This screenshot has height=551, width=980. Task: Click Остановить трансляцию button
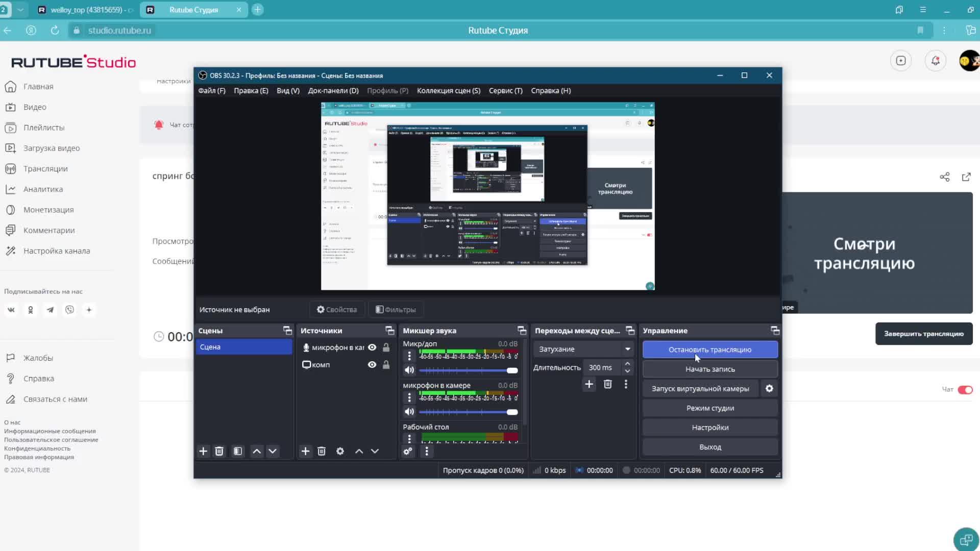coord(709,350)
